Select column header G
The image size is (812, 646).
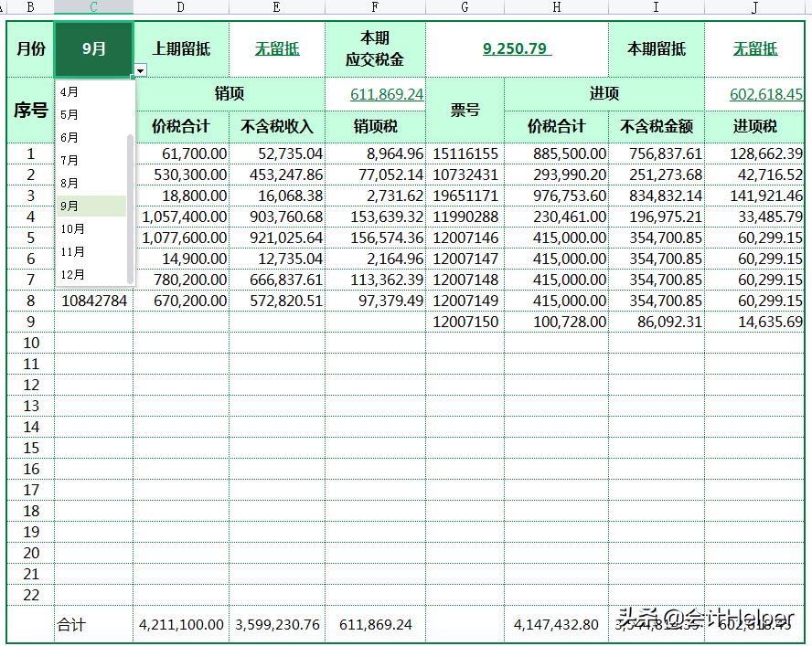pyautogui.click(x=464, y=6)
